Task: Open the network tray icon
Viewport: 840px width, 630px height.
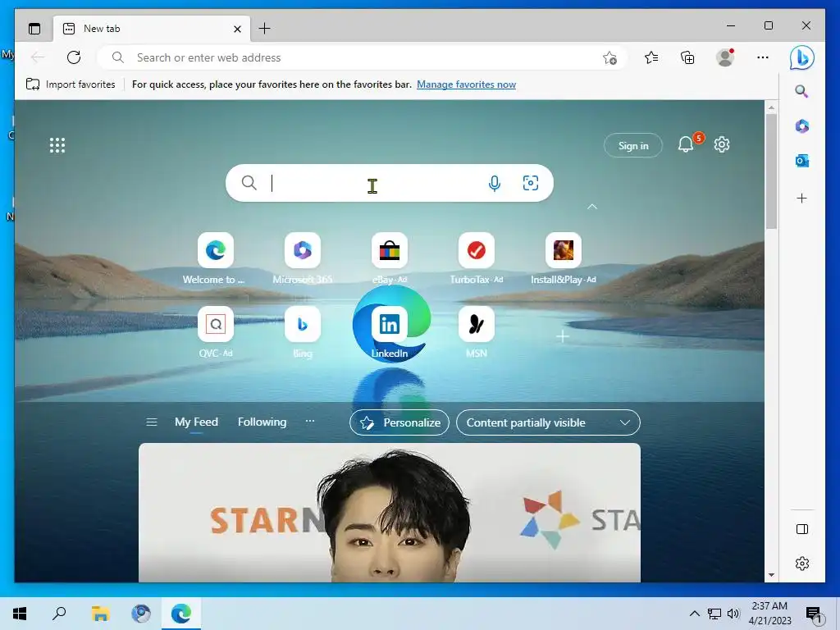Action: [714, 614]
